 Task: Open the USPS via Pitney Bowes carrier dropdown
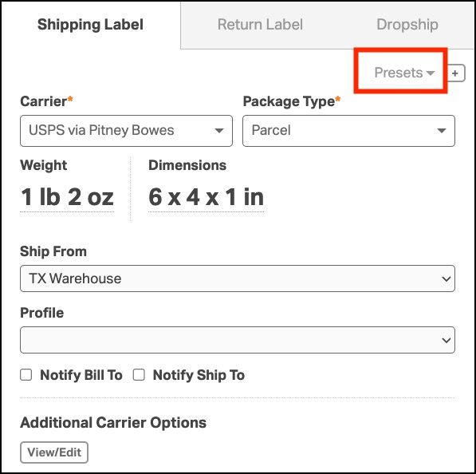pos(126,131)
